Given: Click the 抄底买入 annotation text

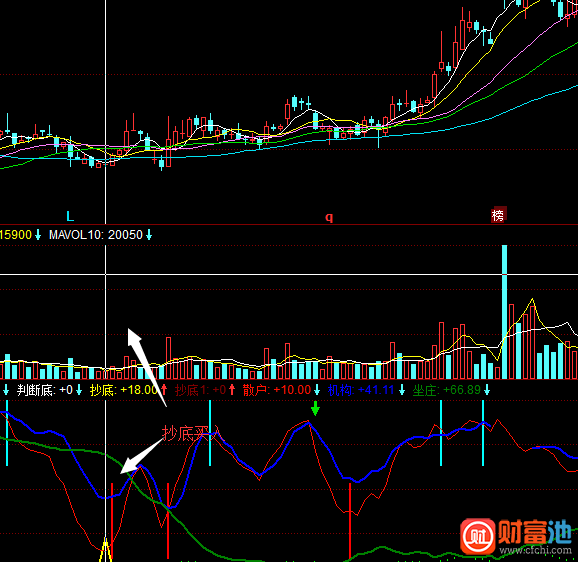Looking at the screenshot, I should coord(192,433).
